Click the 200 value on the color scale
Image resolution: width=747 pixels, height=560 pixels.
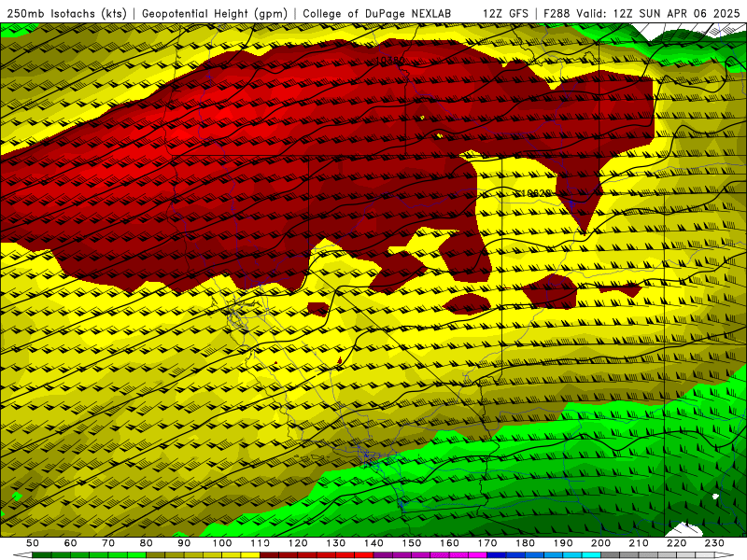pos(600,543)
